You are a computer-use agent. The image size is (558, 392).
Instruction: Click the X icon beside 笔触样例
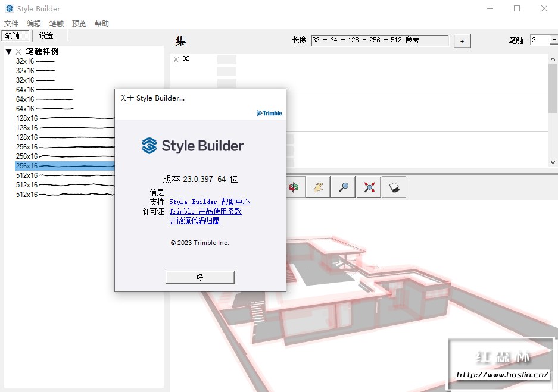[x=18, y=52]
